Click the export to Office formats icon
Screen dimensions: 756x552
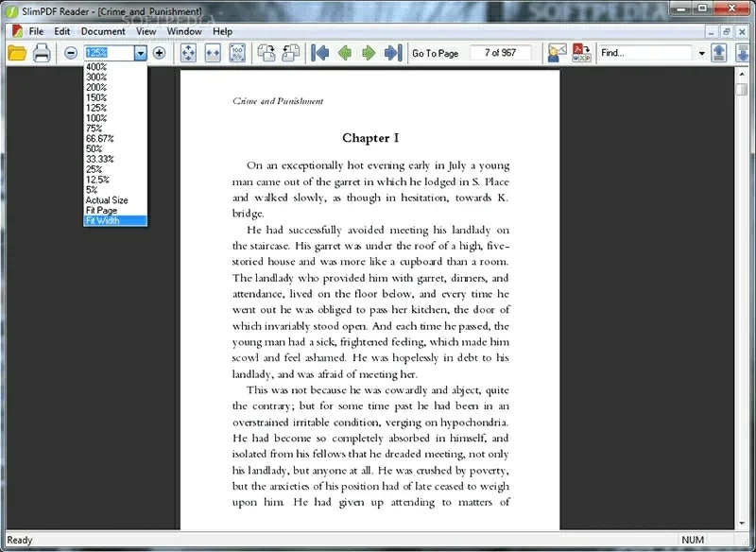click(x=582, y=53)
